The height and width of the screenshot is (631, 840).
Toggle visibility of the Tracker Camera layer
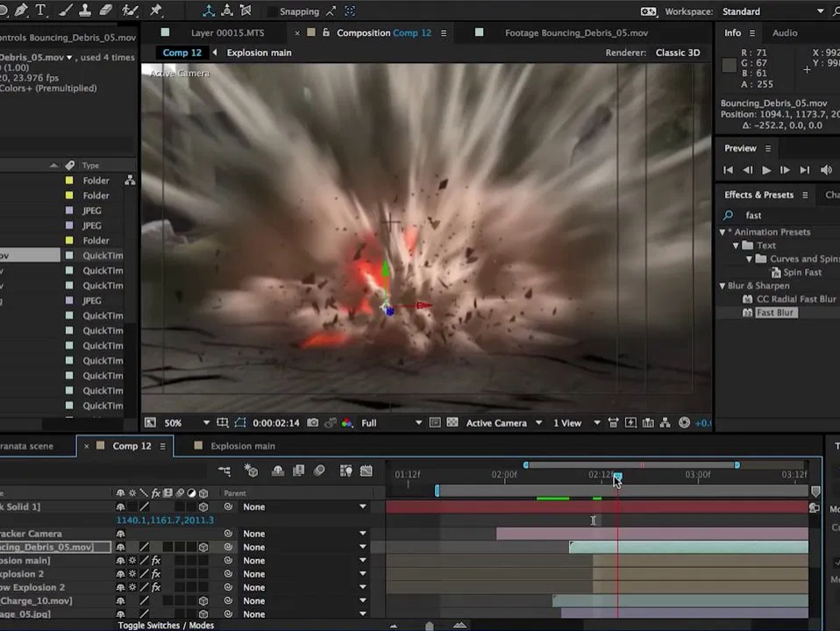(x=121, y=534)
